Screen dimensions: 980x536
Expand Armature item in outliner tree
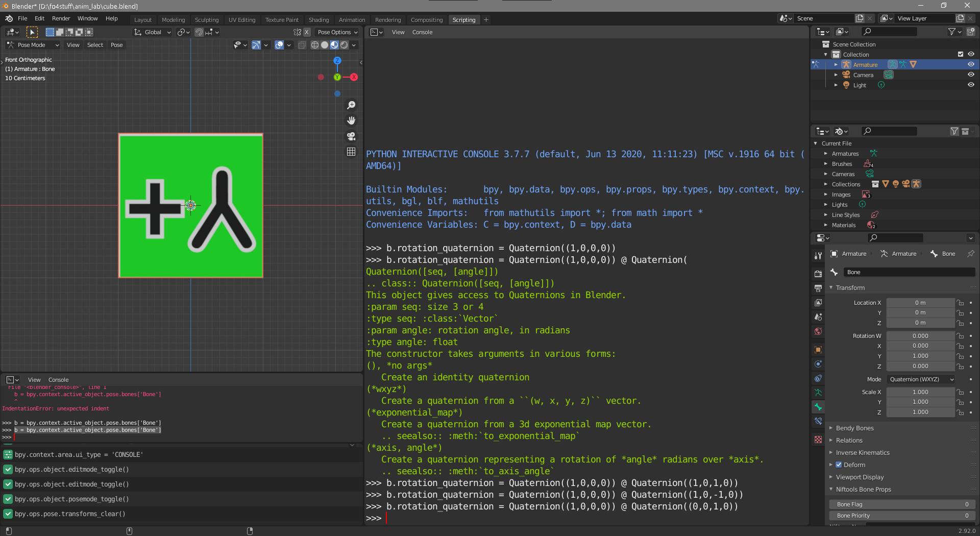[x=836, y=65]
